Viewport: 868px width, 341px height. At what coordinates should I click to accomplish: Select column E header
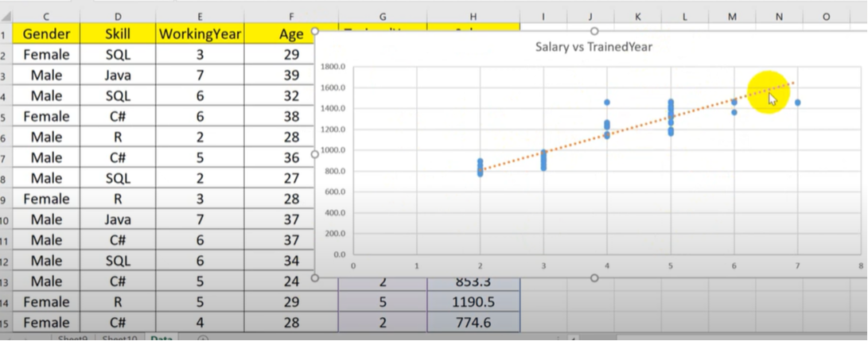tap(199, 16)
